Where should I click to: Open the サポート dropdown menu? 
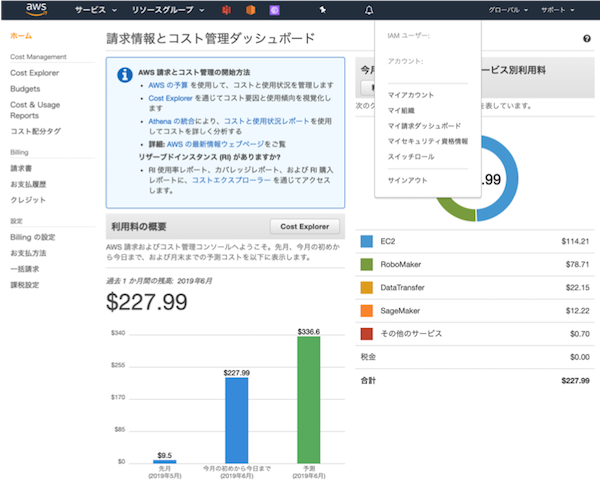coord(558,10)
